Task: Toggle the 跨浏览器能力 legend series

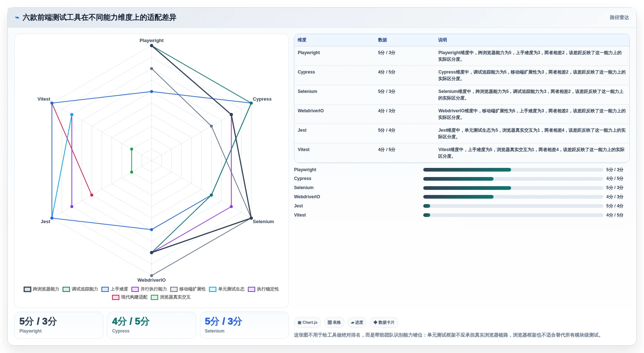Action: click(x=41, y=289)
